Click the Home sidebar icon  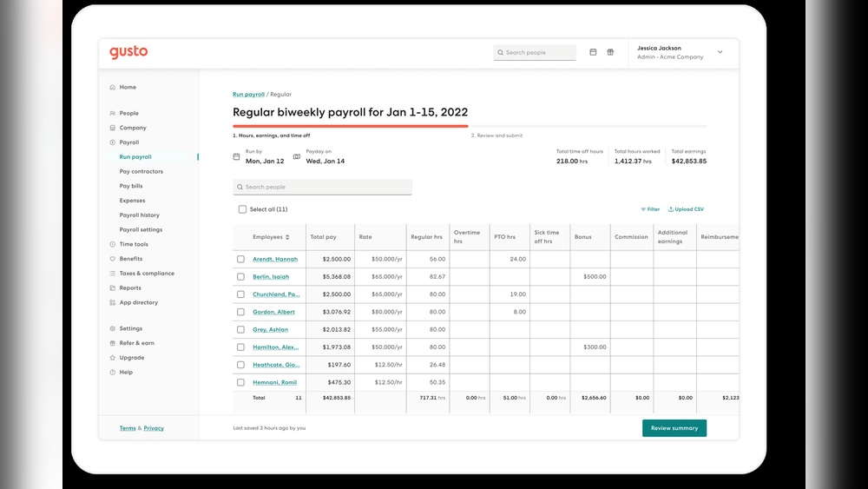112,87
